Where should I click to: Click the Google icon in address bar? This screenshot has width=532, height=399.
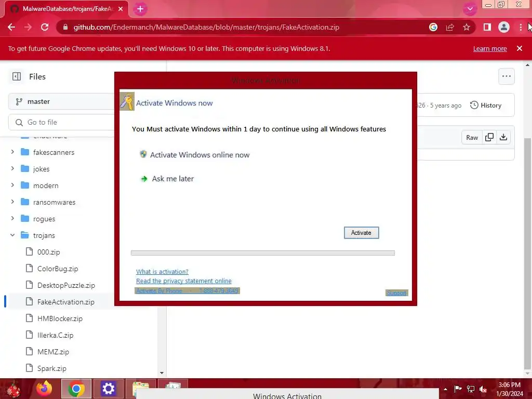click(433, 27)
